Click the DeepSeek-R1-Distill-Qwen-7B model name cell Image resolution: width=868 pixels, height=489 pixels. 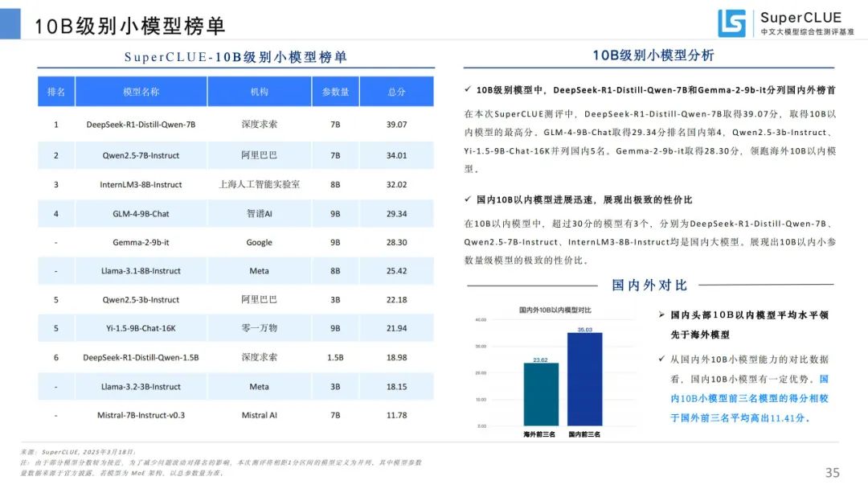click(x=141, y=125)
